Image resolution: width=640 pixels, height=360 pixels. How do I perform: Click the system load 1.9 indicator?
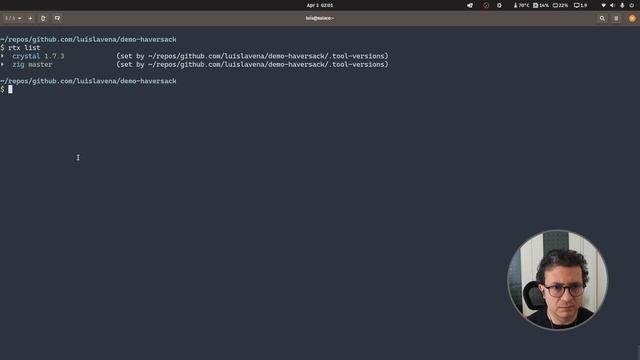tap(580, 5)
